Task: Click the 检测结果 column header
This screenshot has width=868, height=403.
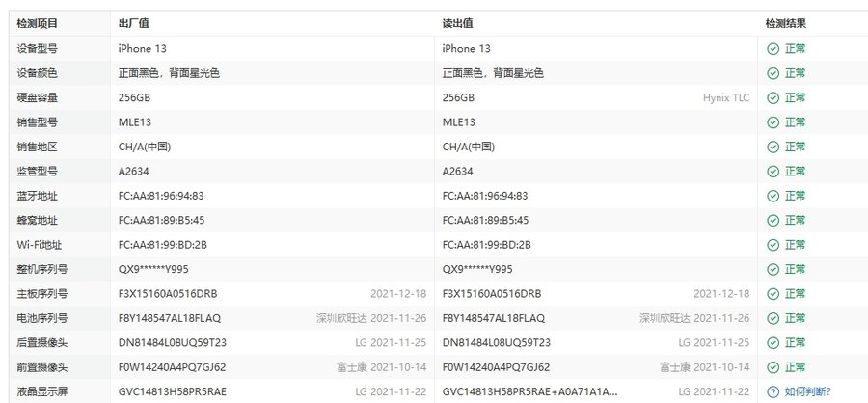Action: pos(785,24)
